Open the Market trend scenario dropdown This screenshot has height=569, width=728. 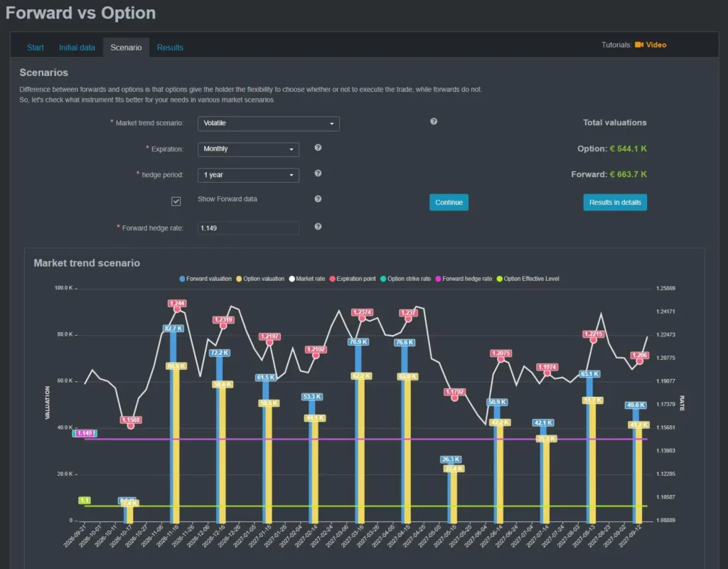tap(268, 124)
